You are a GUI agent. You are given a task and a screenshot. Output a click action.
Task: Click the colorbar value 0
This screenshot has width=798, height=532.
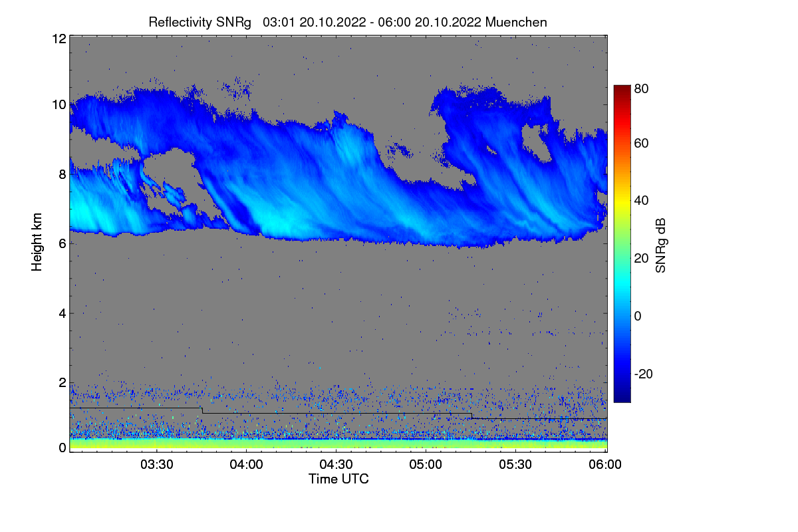pyautogui.click(x=638, y=316)
